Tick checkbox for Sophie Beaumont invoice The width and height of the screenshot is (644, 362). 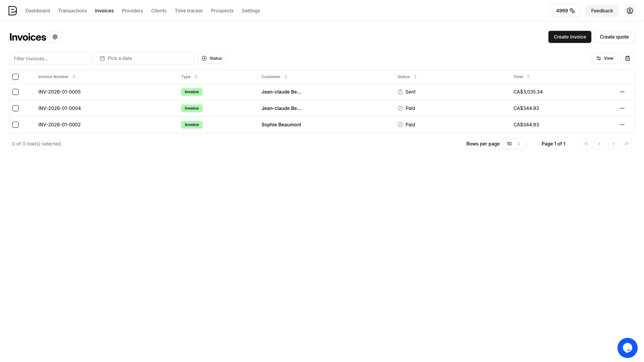15,125
